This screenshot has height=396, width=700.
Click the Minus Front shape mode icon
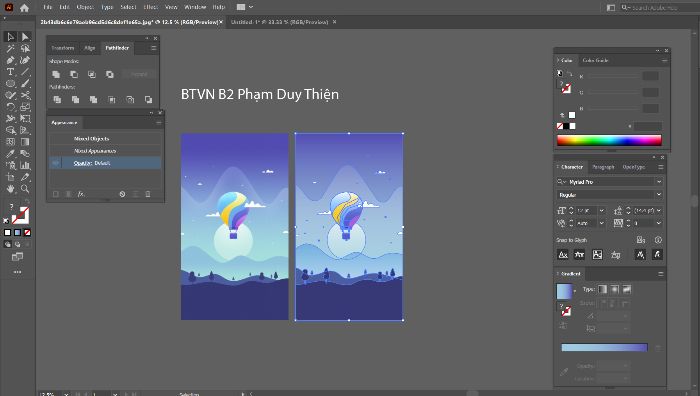(74, 74)
